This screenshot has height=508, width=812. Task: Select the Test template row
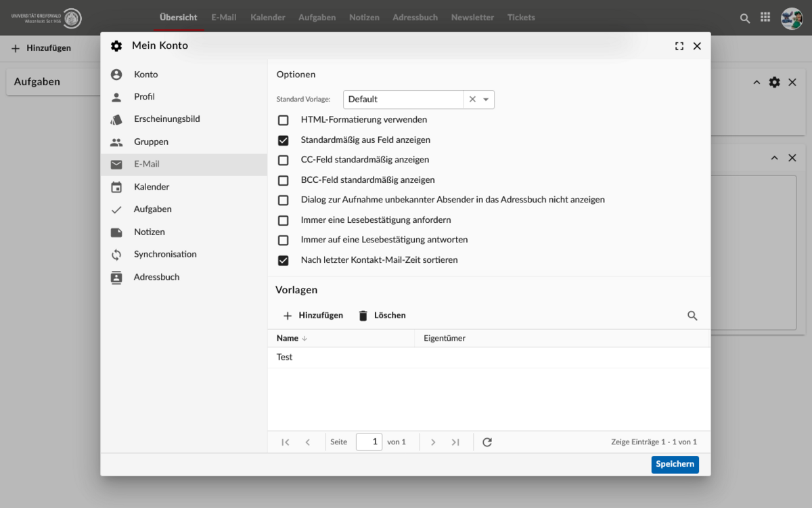[x=285, y=358]
